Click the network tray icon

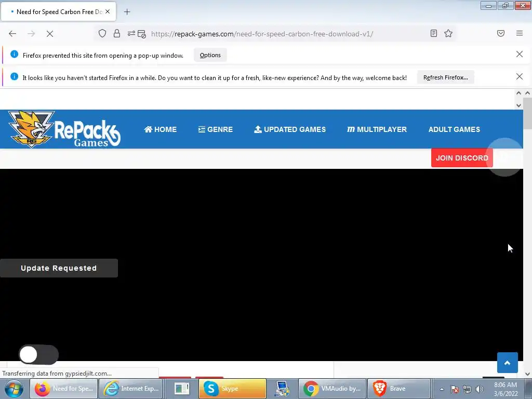click(467, 389)
